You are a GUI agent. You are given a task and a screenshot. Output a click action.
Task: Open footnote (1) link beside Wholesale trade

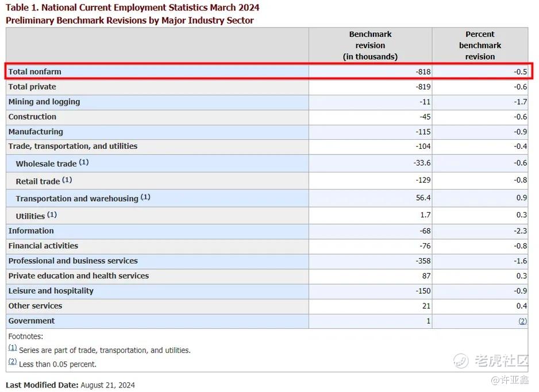(x=84, y=162)
